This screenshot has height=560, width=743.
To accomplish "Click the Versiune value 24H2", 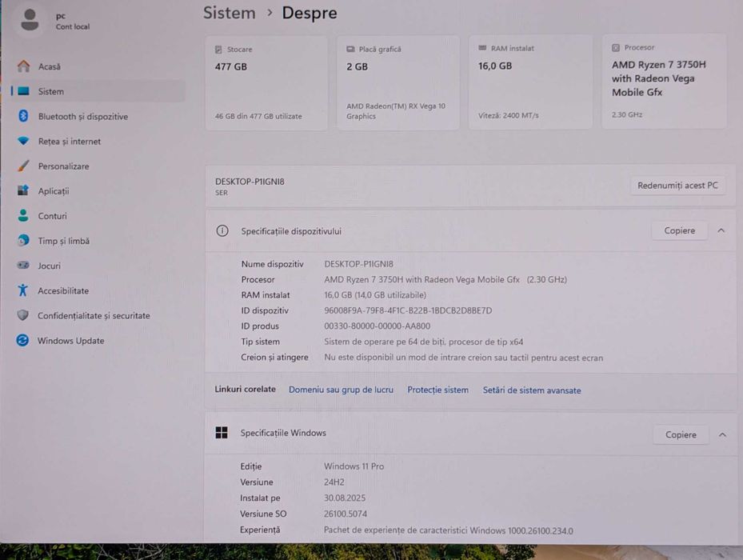I will (334, 482).
